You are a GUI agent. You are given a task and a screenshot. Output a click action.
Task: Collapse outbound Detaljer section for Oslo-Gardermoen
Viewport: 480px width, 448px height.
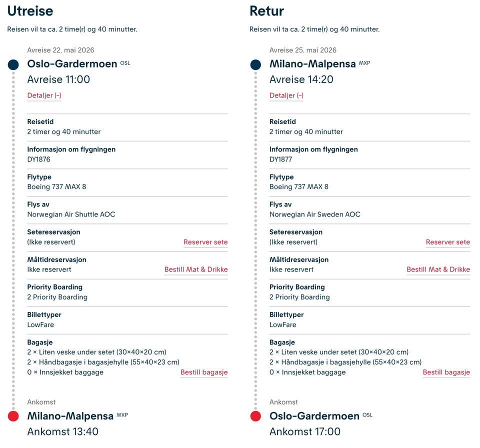click(x=44, y=95)
